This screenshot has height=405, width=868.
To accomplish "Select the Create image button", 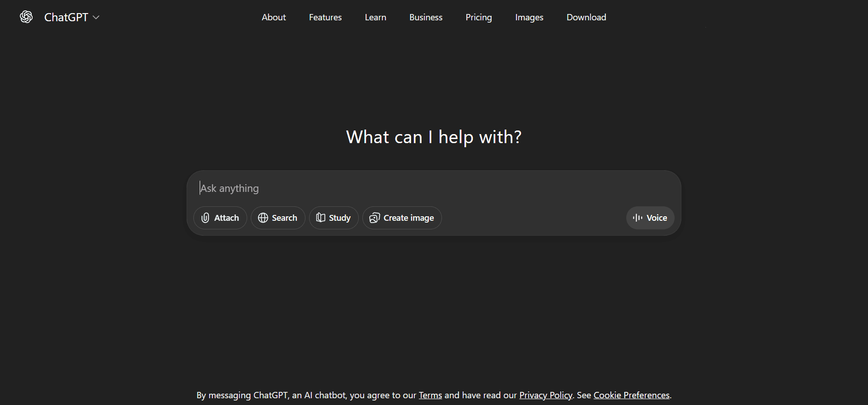I will tap(402, 218).
